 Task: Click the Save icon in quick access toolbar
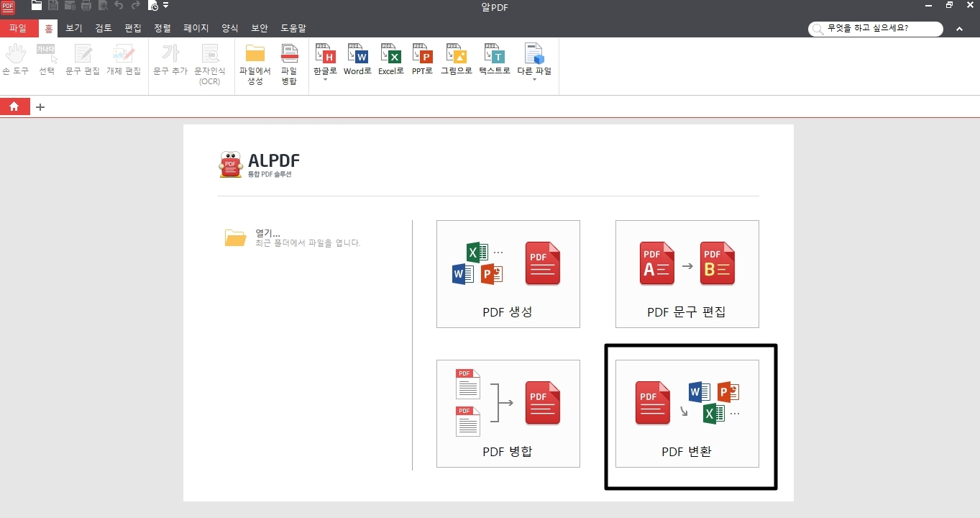coord(53,6)
